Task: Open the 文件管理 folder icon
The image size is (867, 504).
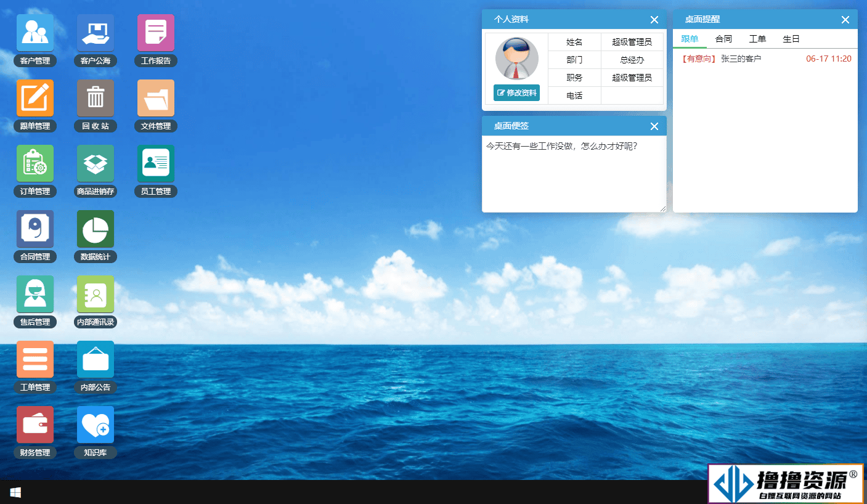Action: click(156, 98)
